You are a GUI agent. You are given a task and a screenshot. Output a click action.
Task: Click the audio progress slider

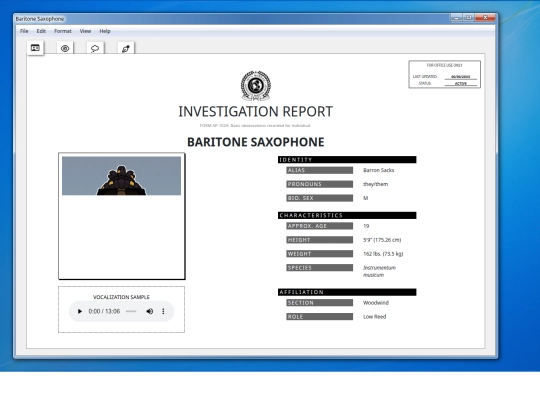pyautogui.click(x=131, y=311)
